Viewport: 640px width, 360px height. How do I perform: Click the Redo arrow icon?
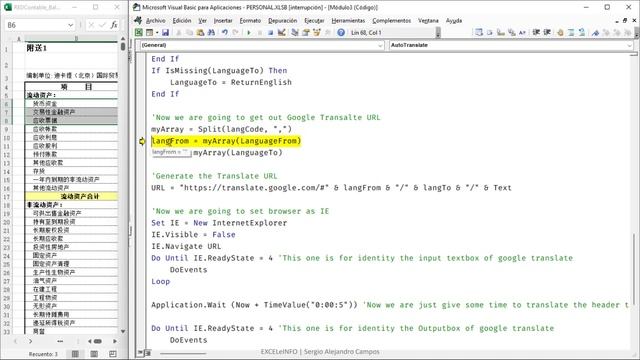236,32
